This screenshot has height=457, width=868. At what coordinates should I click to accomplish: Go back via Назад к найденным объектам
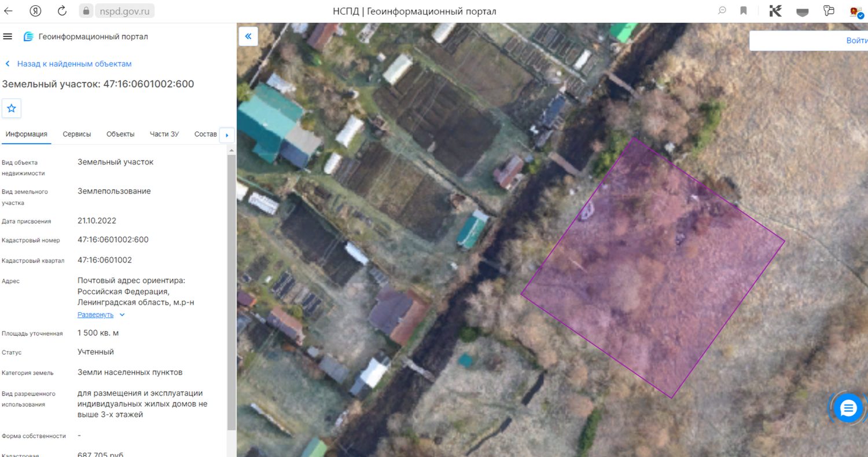(x=68, y=64)
